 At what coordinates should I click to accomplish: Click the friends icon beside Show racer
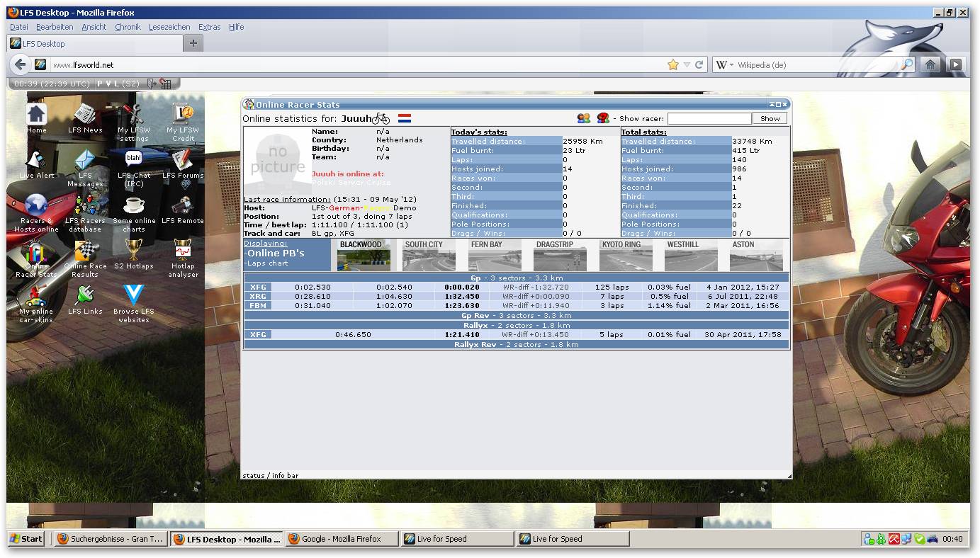(584, 118)
